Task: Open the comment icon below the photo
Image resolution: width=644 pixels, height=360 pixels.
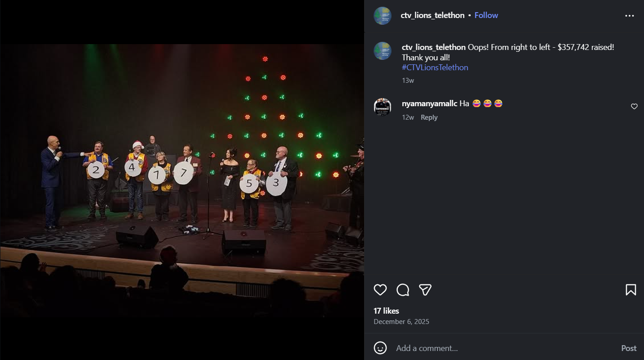Action: (402, 290)
